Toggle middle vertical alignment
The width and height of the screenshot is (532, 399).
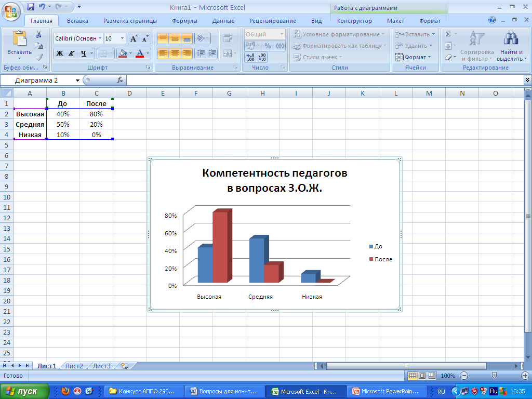(175, 38)
